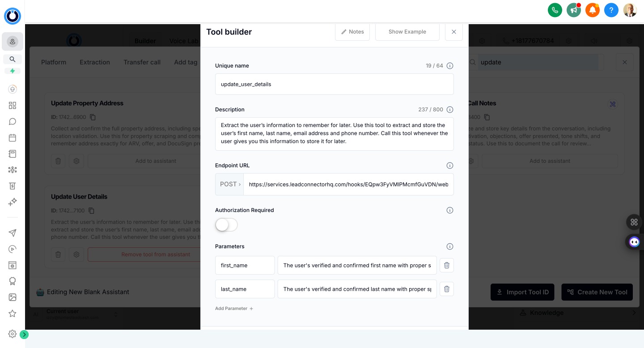Switch to the Builder tab
Viewport: 644px width, 348px height.
[145, 41]
